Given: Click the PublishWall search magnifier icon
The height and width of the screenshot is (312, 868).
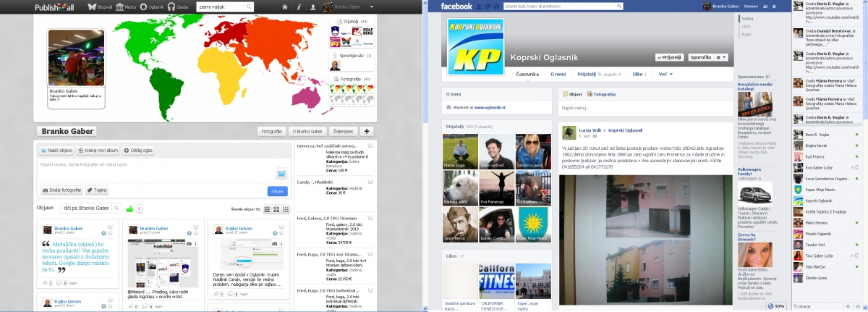Looking at the screenshot, I should [249, 7].
